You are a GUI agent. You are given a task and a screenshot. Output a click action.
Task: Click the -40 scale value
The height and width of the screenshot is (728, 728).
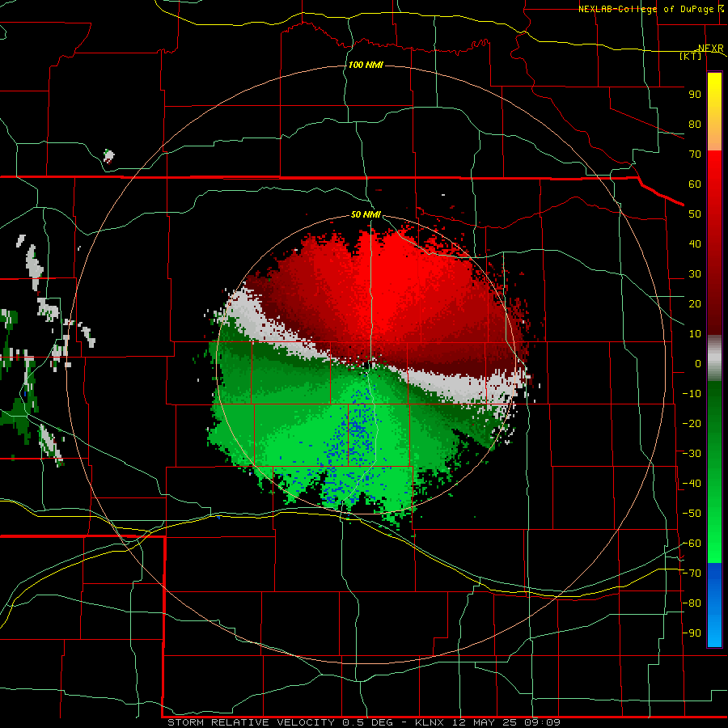(x=692, y=484)
